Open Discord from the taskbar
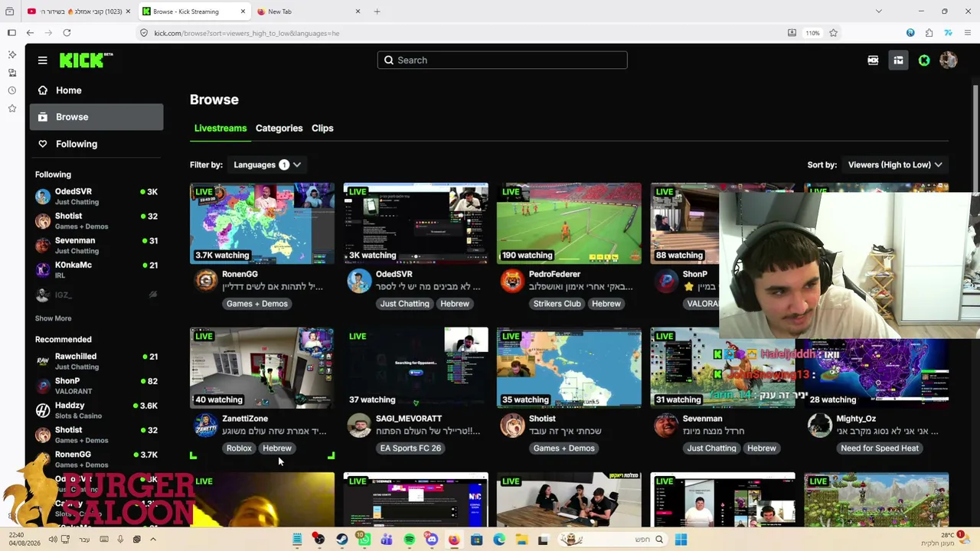The image size is (980, 551). [x=431, y=540]
